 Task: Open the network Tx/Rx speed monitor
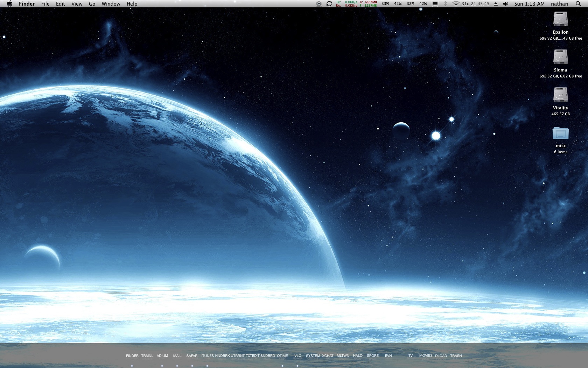pos(346,4)
